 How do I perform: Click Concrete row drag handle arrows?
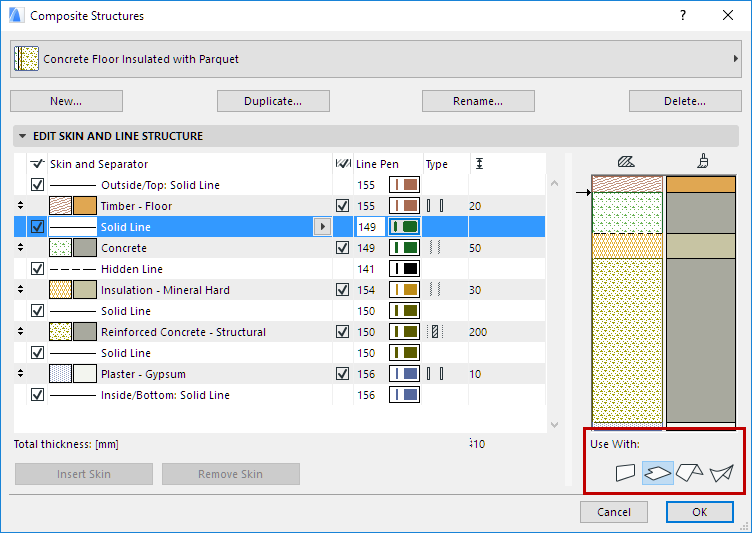click(x=20, y=248)
